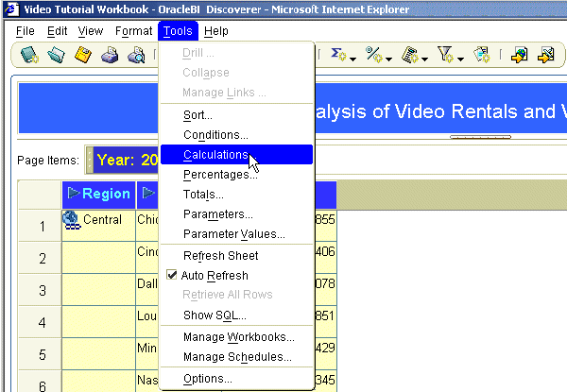Expand the drill arrow right of Region
The height and width of the screenshot is (392, 567).
(x=148, y=193)
